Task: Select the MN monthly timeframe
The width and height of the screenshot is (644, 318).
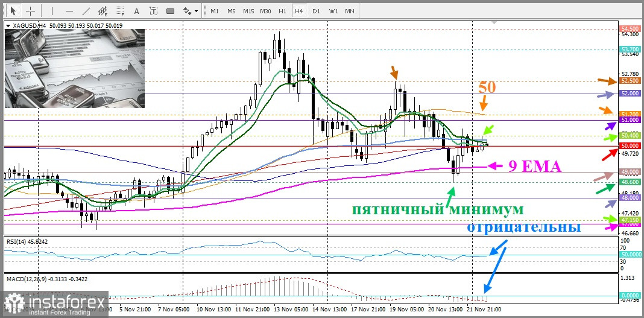Action: click(x=349, y=11)
